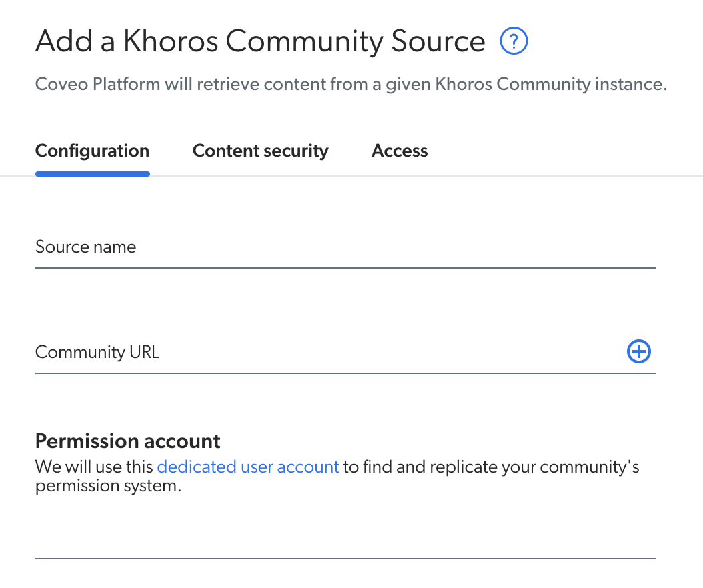Screen dimensions: 703x588
Task: Open the Access tab
Action: click(x=400, y=151)
